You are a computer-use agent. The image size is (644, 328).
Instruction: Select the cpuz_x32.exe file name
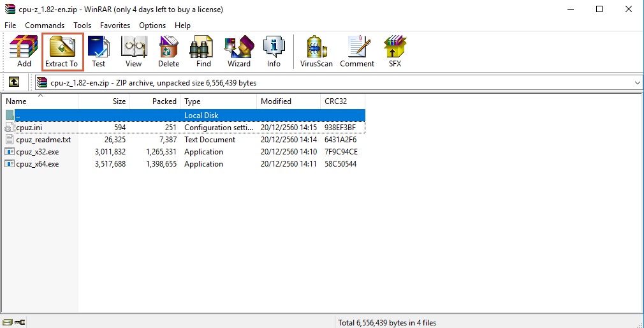click(38, 152)
